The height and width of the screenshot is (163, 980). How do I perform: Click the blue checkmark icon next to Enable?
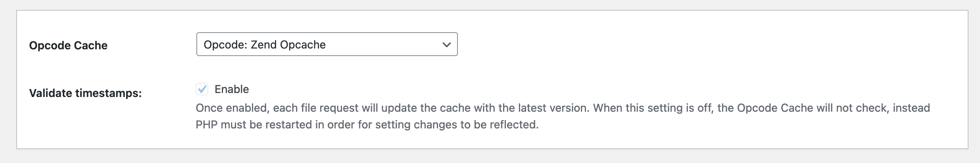pos(202,89)
